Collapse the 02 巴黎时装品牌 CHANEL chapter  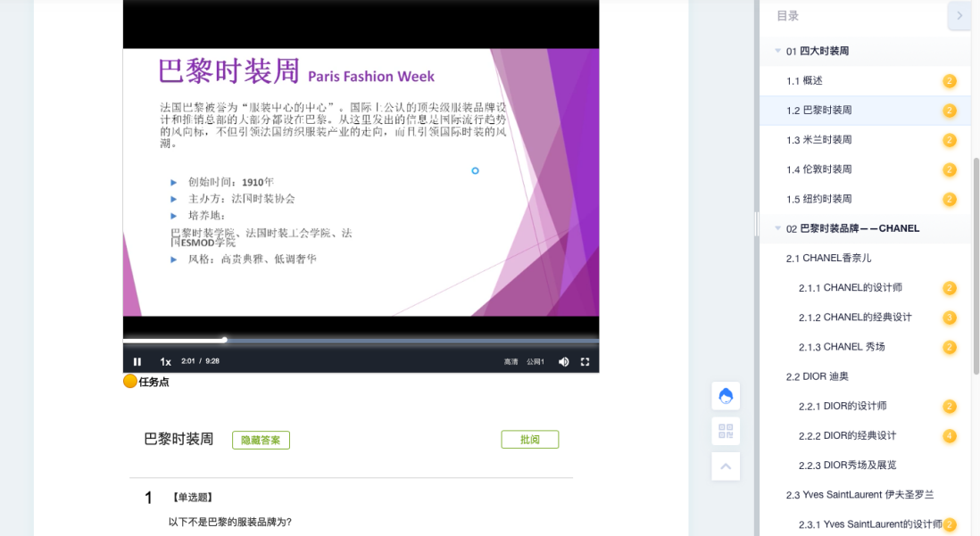click(778, 228)
